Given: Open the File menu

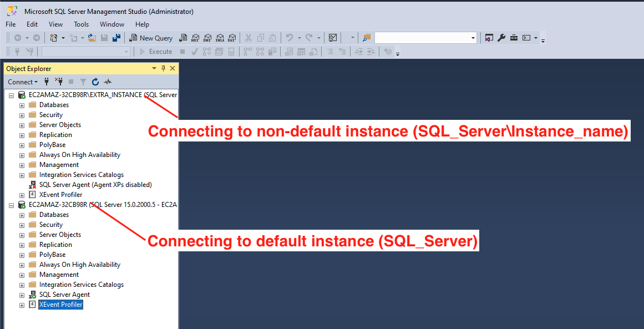Looking at the screenshot, I should (11, 24).
